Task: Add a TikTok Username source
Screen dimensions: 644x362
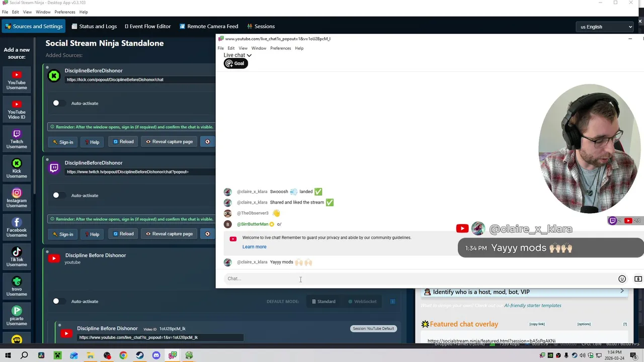Action: point(17,257)
